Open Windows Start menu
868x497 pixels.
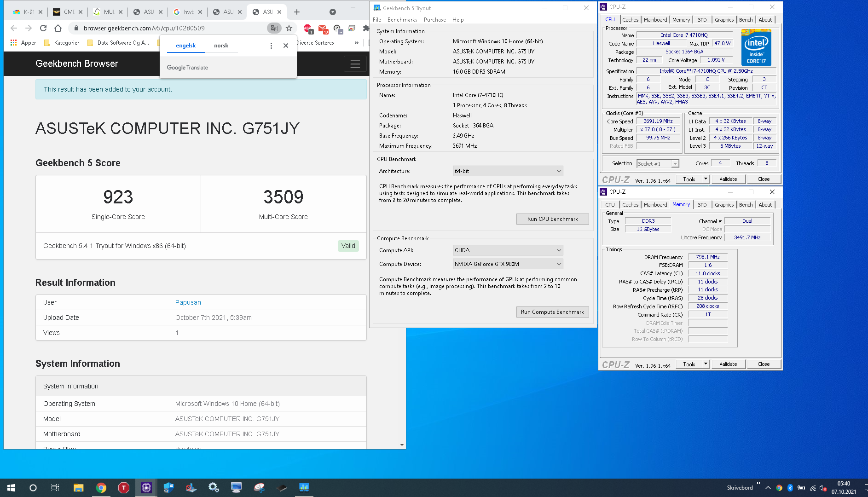(11, 488)
